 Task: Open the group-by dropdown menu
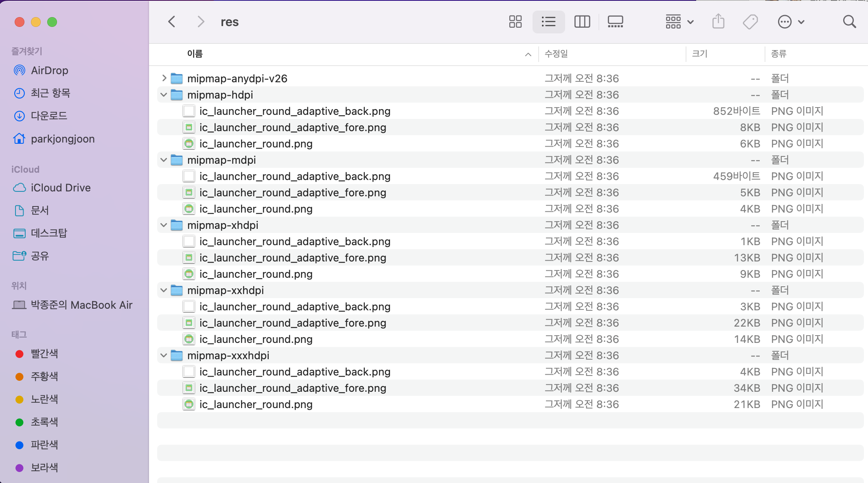[x=679, y=22]
